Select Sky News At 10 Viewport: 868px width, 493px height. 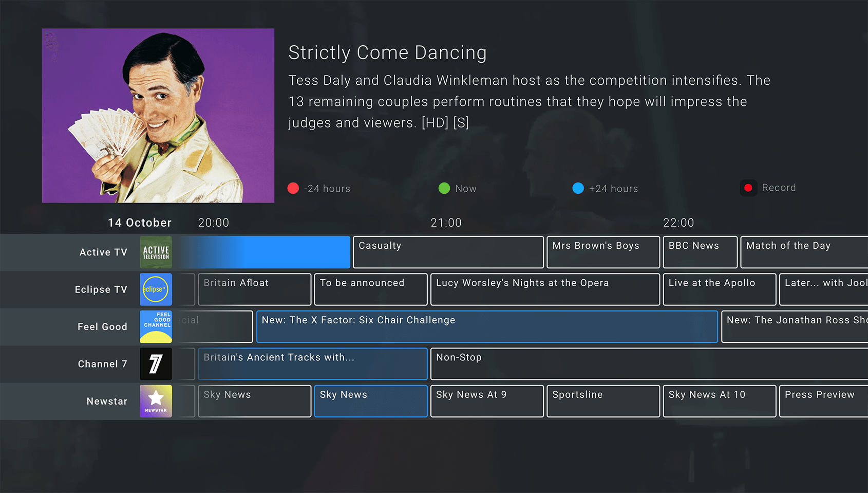[x=720, y=401]
